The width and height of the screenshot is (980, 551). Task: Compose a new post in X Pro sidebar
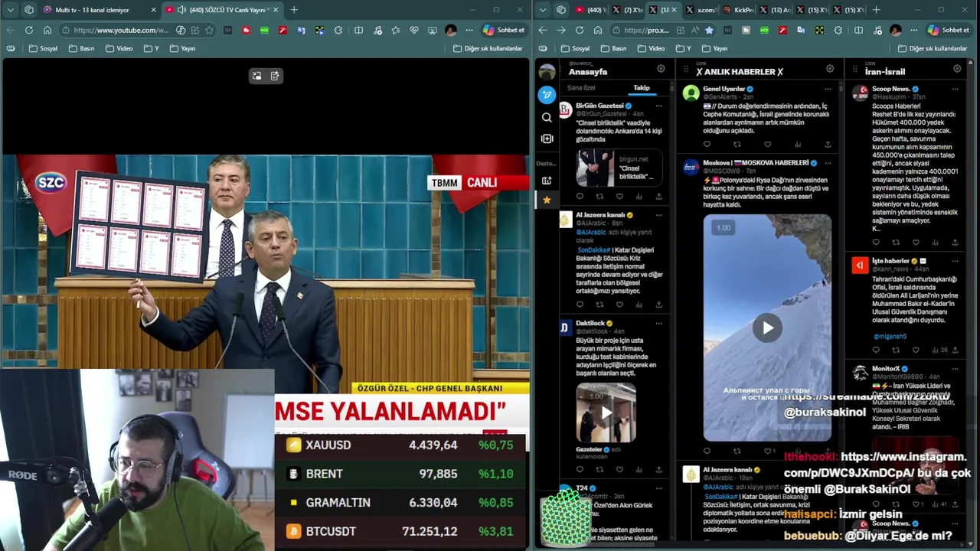547,95
